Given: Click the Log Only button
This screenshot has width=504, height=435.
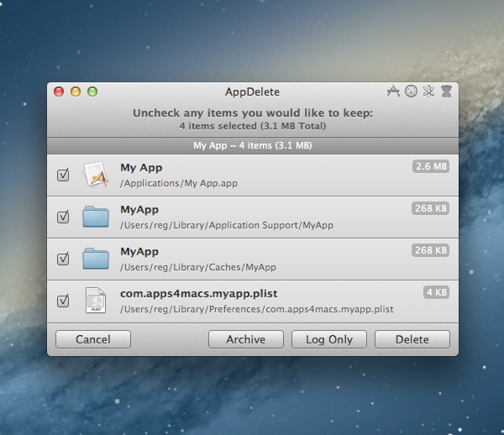Looking at the screenshot, I should (x=328, y=339).
